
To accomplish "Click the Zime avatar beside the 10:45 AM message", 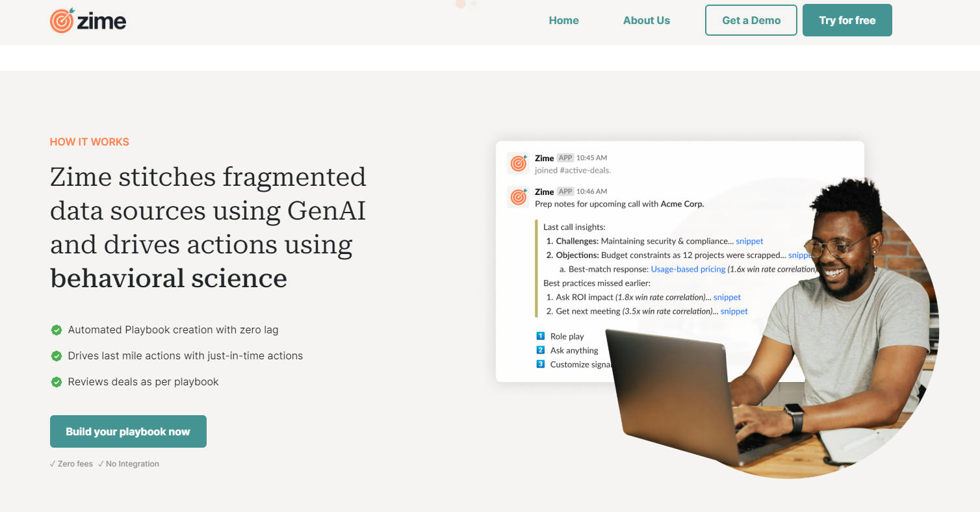I will tap(519, 163).
